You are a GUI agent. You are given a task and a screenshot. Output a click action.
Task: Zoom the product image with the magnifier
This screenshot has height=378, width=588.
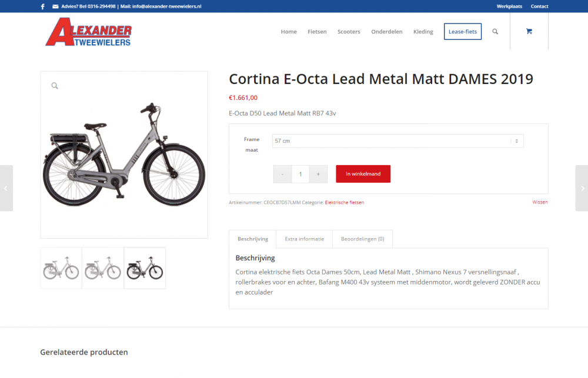tap(55, 86)
